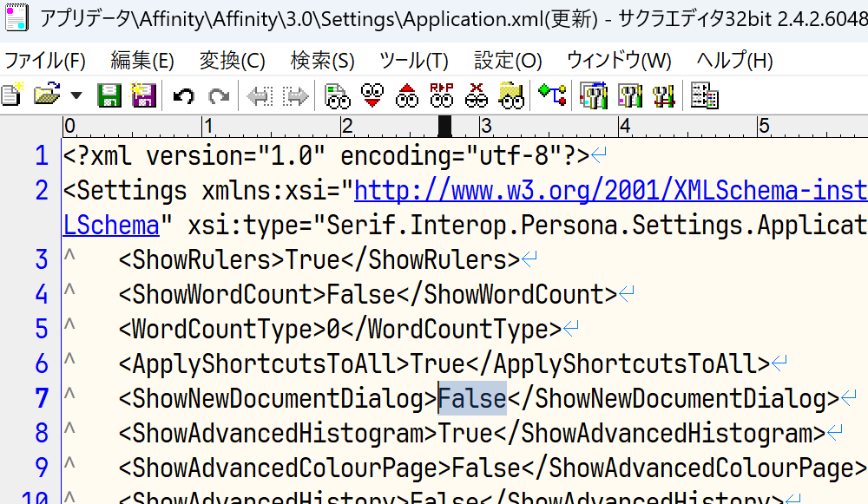Click the </ApplyShortcutsToAll> closing tag
Viewport: 868px width, 504px height.
click(x=618, y=364)
